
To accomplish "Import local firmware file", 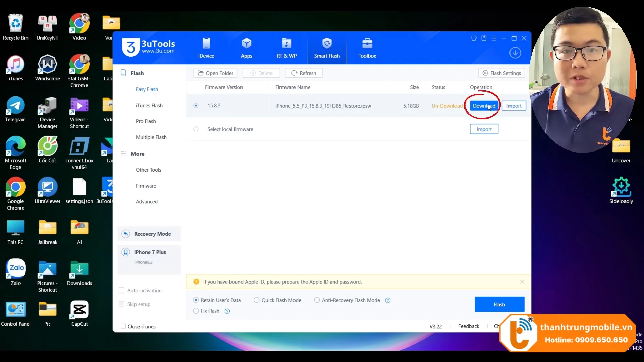I will (484, 129).
